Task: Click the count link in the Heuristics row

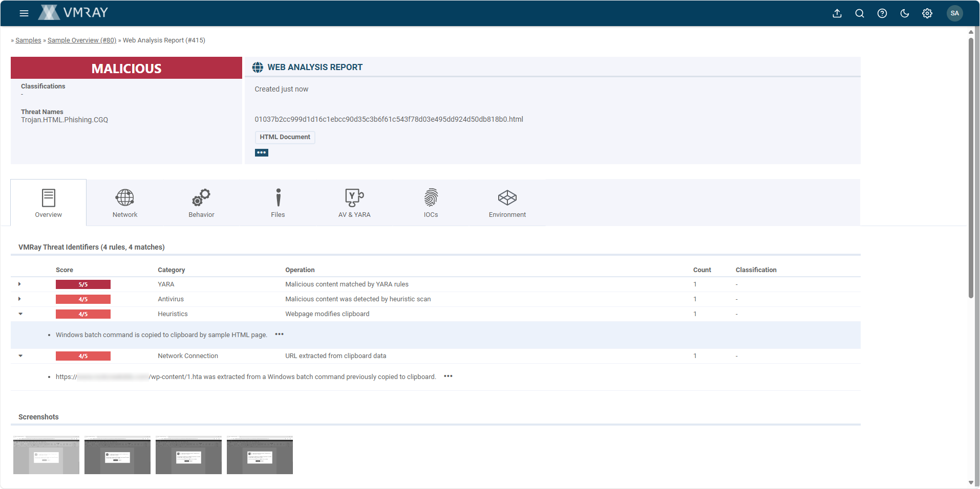Action: [x=695, y=314]
